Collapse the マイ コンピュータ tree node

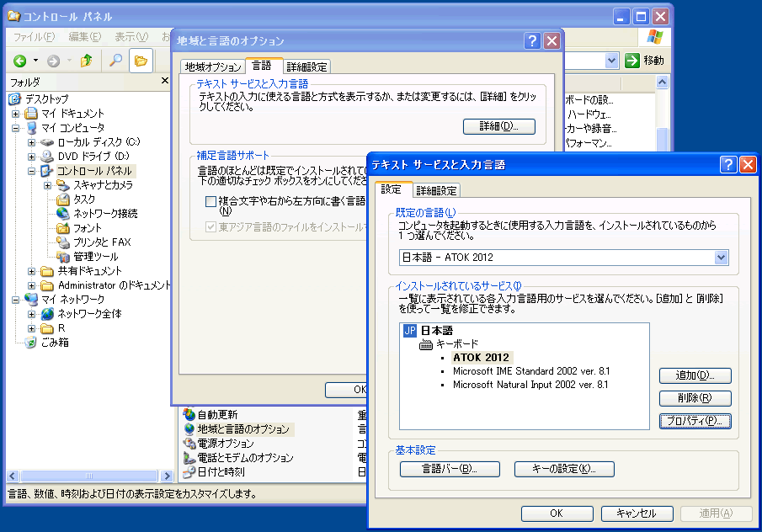[15, 128]
